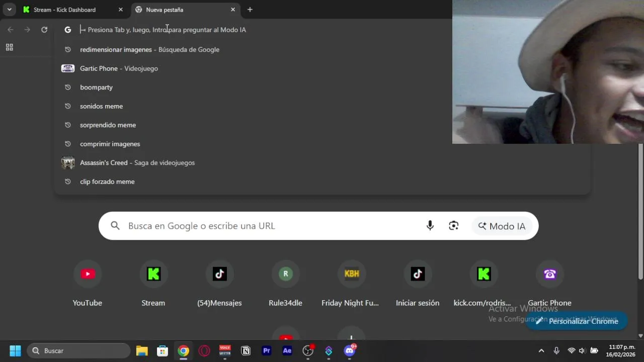Screen dimensions: 644x362
Task: Click the Chrome taskbar icon
Action: click(x=184, y=350)
